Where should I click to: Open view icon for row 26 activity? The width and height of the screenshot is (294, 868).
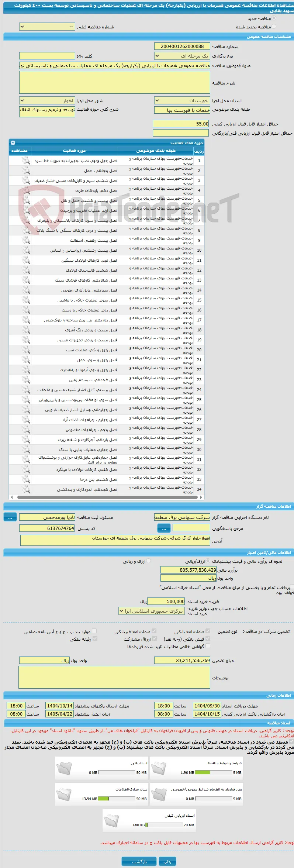pyautogui.click(x=25, y=410)
